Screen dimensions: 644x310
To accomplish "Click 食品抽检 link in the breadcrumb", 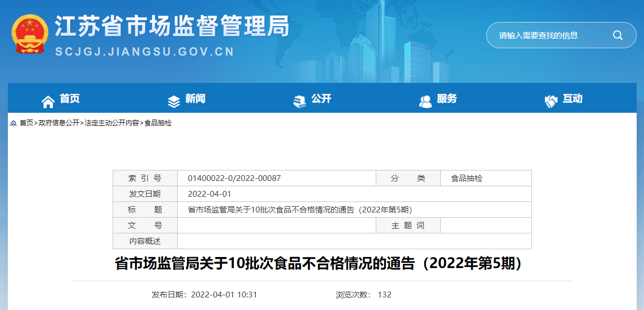I will (x=158, y=123).
